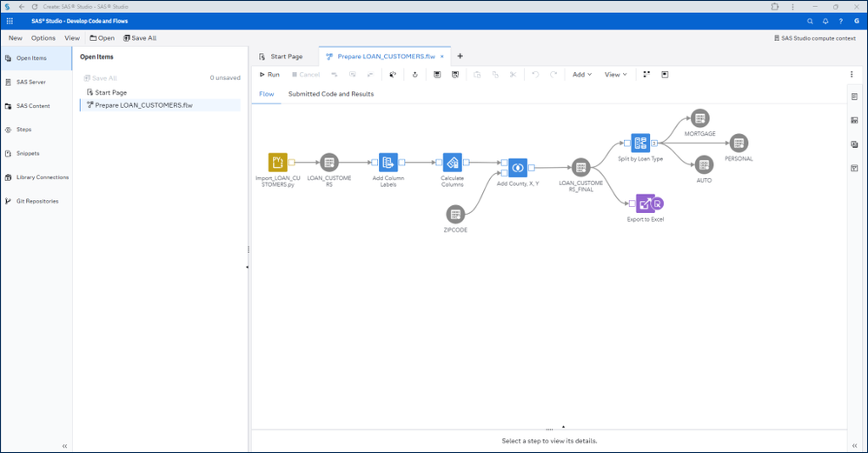Switch to the Flow sub-tab
This screenshot has height=453, width=868.
266,94
